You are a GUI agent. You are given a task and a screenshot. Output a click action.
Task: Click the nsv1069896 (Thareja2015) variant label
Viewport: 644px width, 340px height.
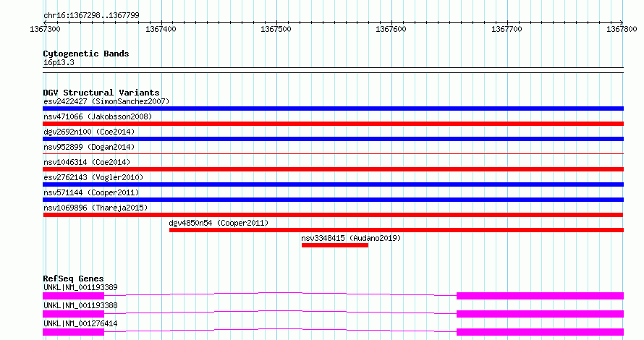96,208
